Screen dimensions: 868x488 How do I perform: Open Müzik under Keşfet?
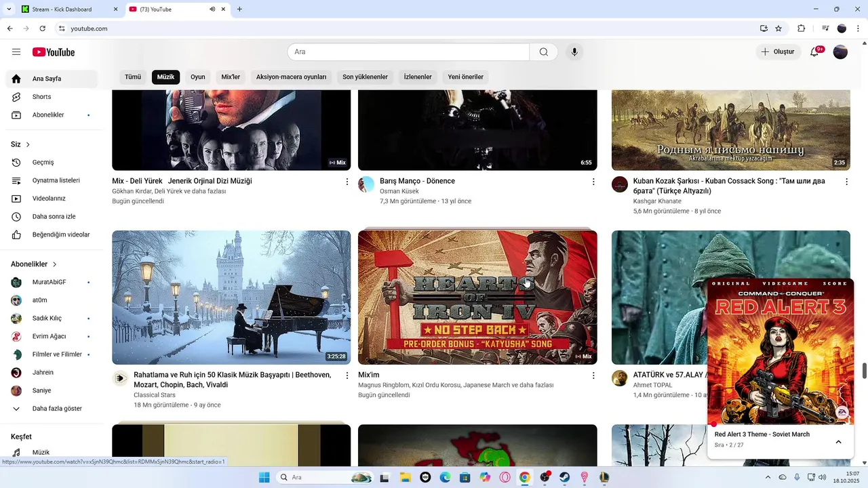click(52, 453)
